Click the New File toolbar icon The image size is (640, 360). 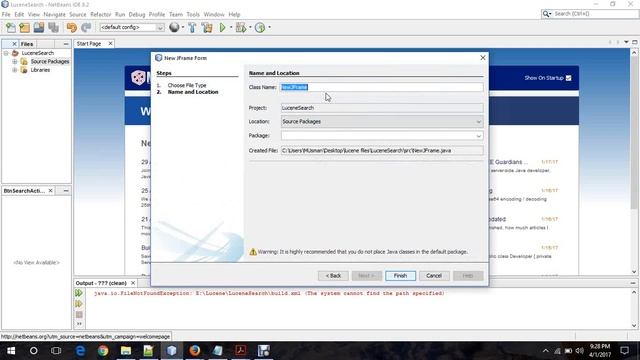pyautogui.click(x=11, y=27)
